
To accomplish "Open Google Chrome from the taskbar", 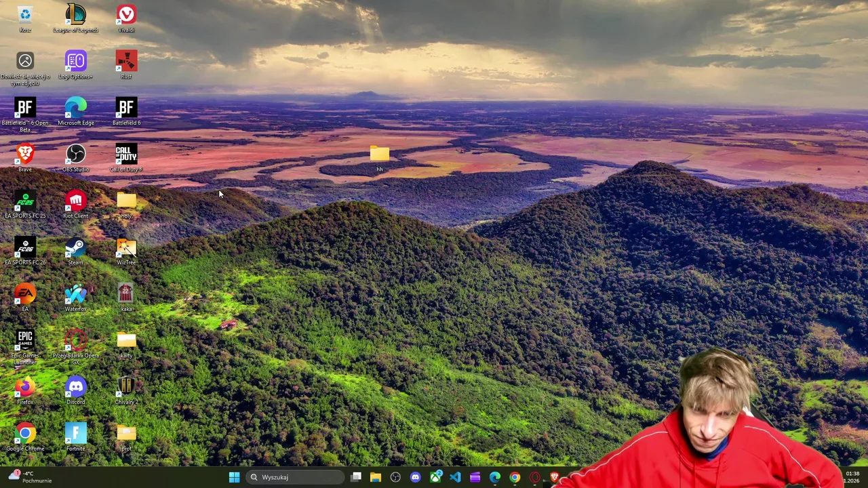I will click(x=515, y=477).
